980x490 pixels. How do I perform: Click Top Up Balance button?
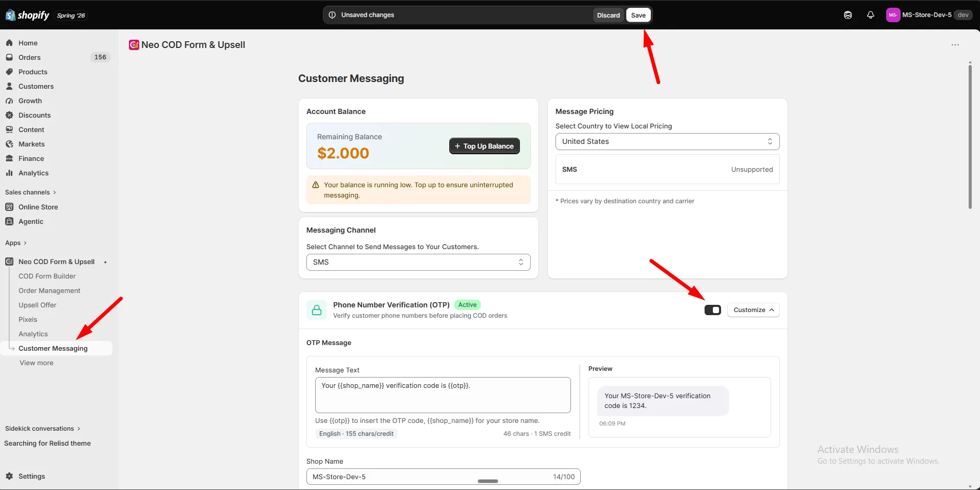coord(484,146)
